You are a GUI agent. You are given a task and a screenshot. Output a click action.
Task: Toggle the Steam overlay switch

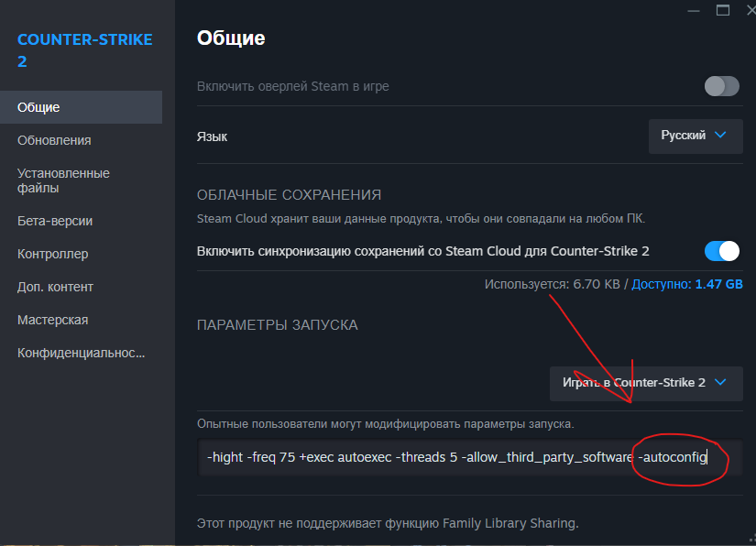(721, 86)
